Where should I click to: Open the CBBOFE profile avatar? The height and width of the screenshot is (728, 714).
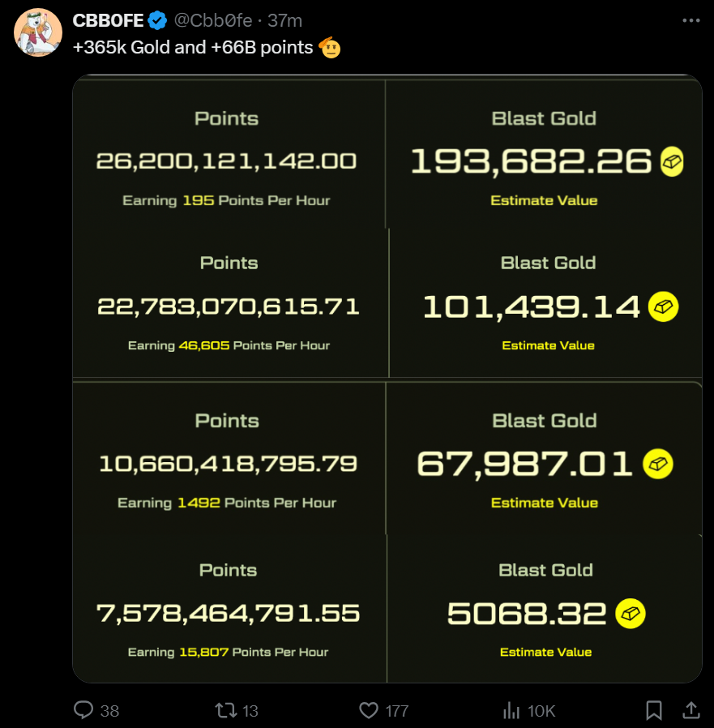tap(38, 32)
